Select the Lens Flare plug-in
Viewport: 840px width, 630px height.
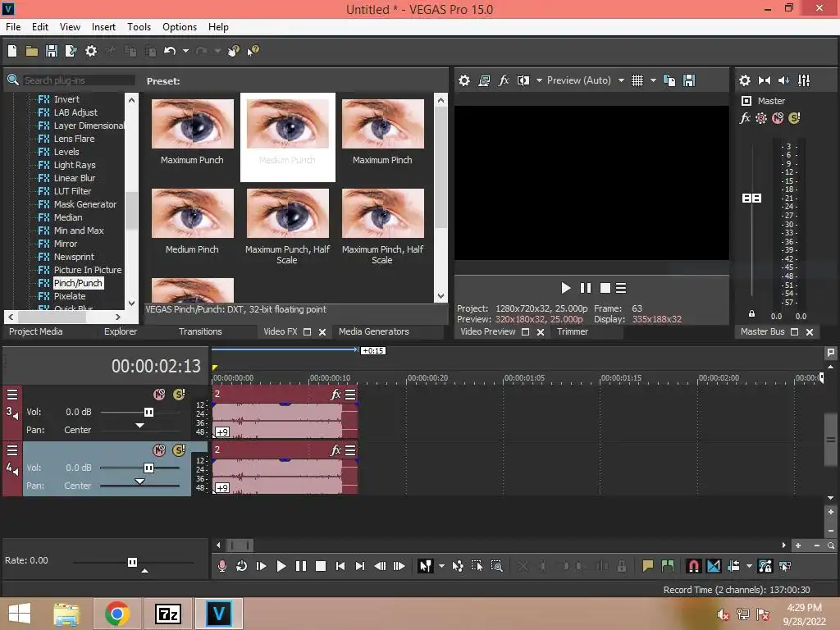74,139
